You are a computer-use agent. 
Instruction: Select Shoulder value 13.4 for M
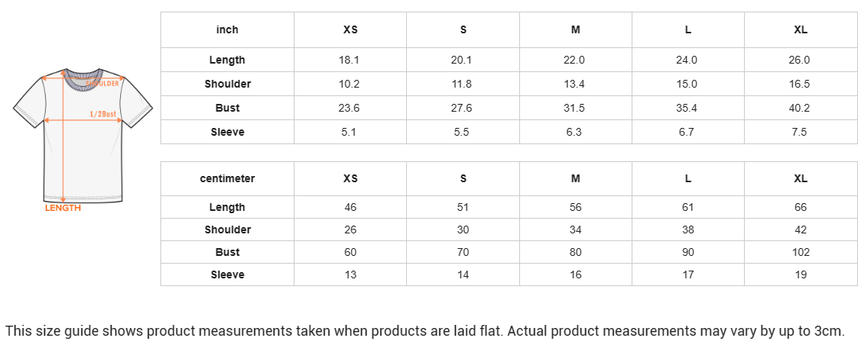tap(574, 85)
